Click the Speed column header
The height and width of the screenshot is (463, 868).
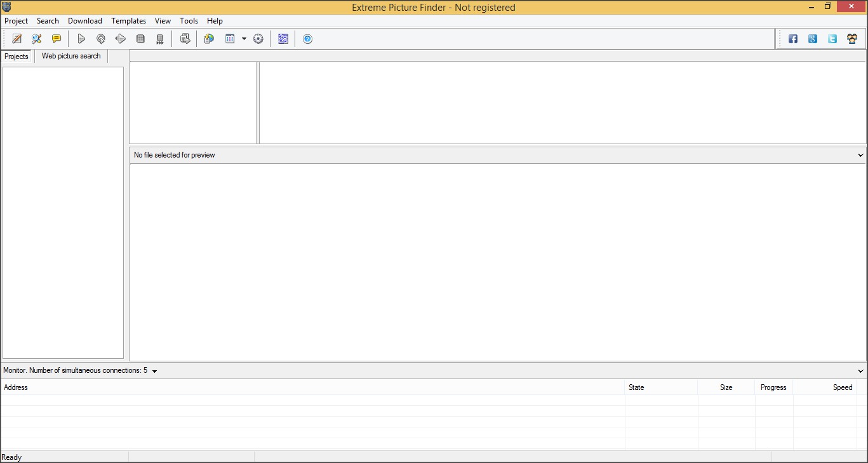tap(825, 387)
